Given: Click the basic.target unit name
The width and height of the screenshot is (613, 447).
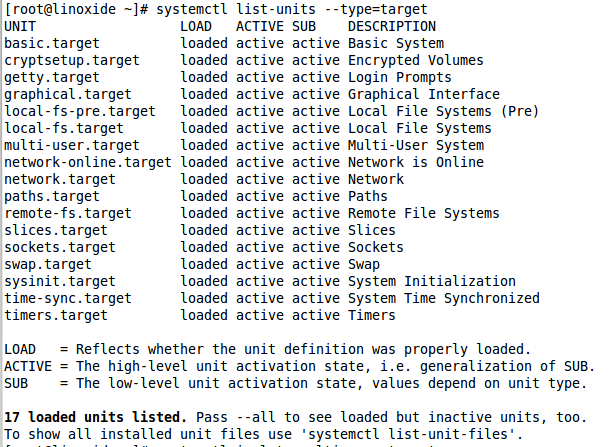Looking at the screenshot, I should pyautogui.click(x=50, y=43).
